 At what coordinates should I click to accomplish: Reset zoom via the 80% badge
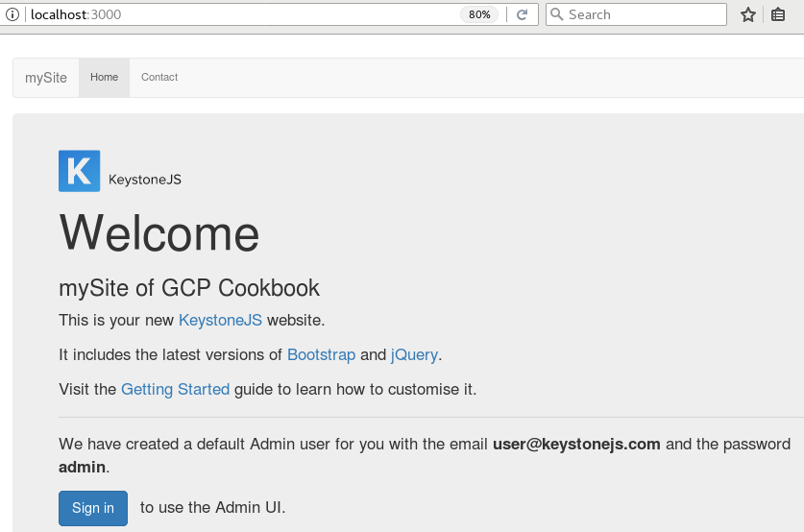point(479,14)
